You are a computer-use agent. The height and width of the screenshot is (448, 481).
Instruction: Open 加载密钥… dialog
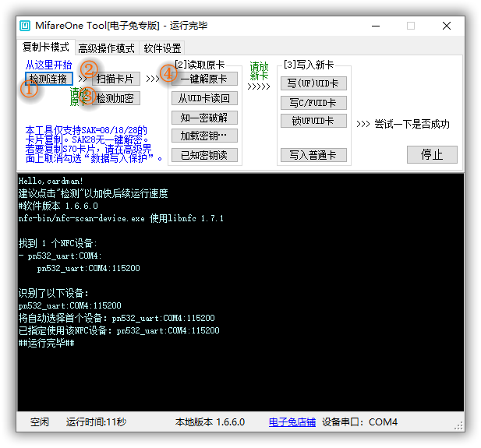(x=204, y=136)
